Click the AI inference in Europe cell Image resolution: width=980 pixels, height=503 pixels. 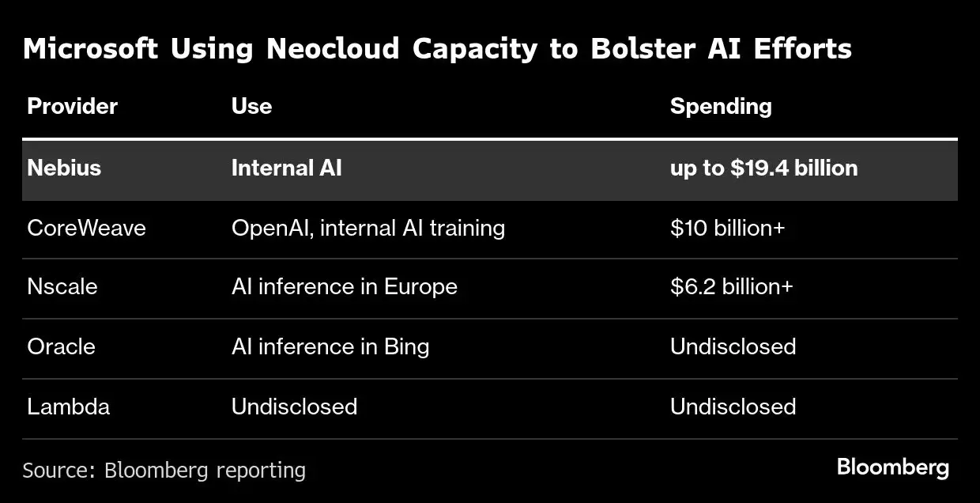pyautogui.click(x=344, y=286)
